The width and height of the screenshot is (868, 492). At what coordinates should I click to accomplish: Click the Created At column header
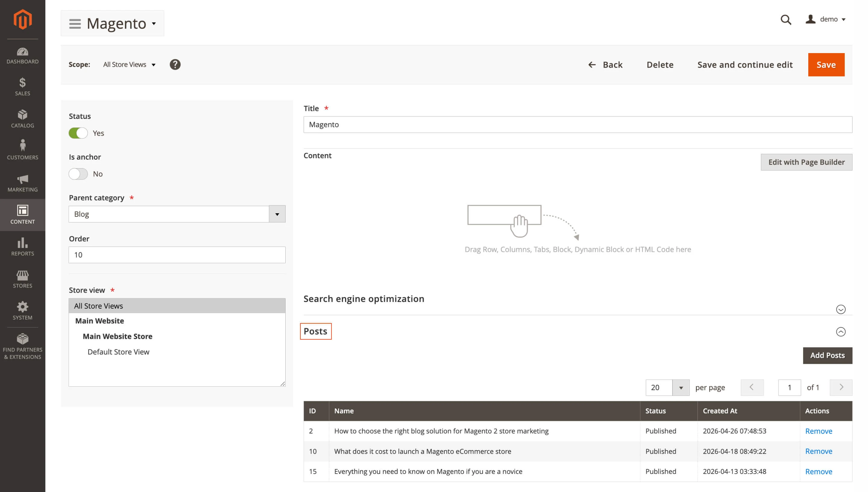tap(749, 411)
